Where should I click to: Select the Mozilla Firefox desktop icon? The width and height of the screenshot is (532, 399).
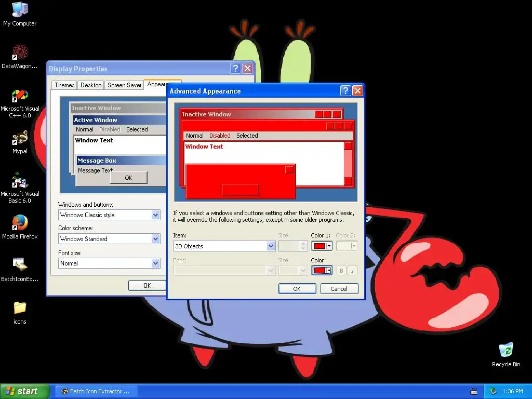click(20, 227)
